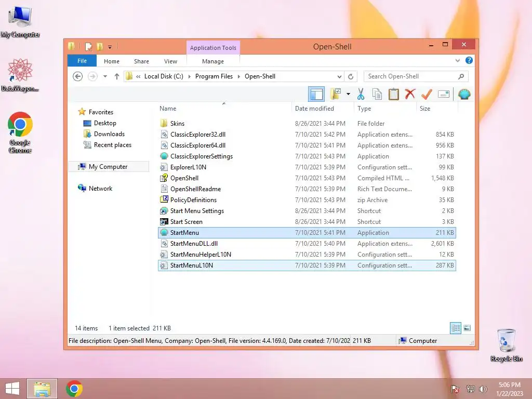This screenshot has width=532, height=399.
Task: Select Start Menu Settings shortcut
Action: pos(307,211)
